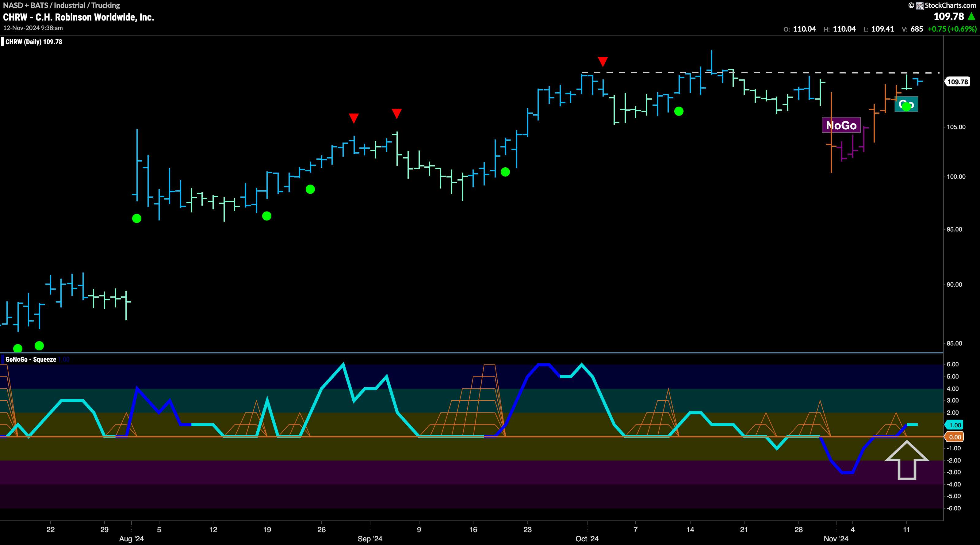Click the Oct '24 date axis label
Screen dimensions: 980x545
click(587, 539)
